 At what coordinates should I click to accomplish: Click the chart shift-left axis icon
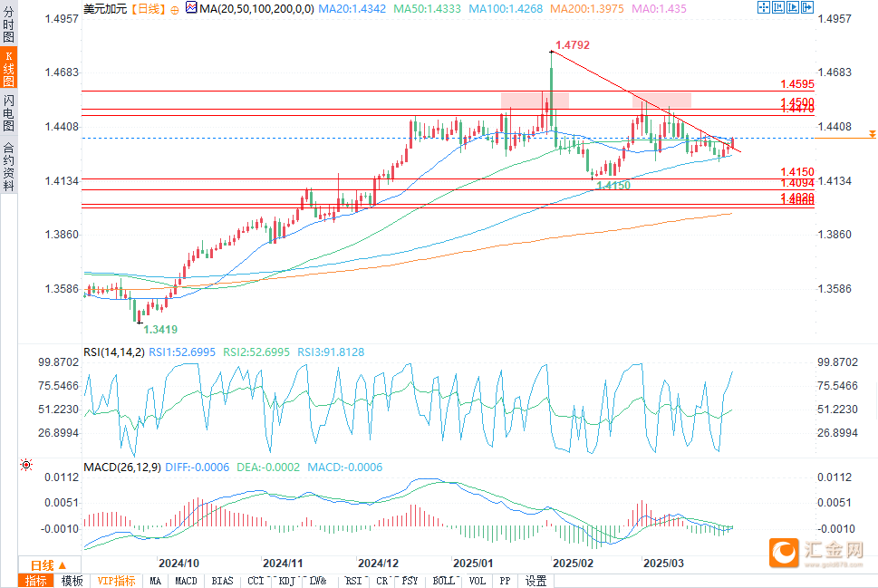pos(777,7)
